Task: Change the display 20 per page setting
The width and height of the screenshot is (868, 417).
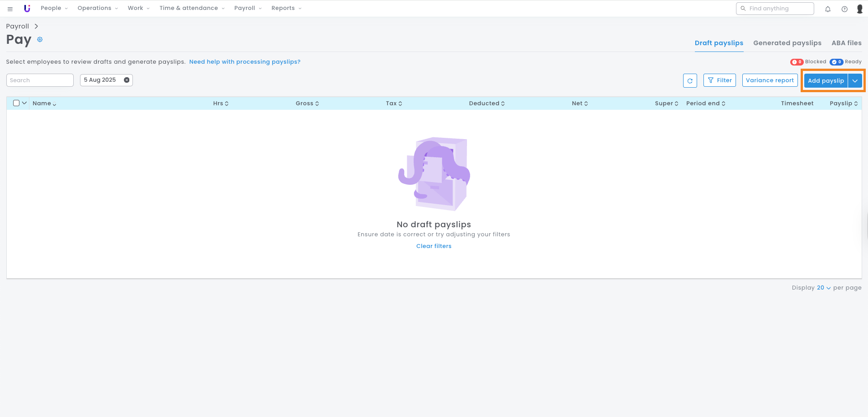Action: 823,288
